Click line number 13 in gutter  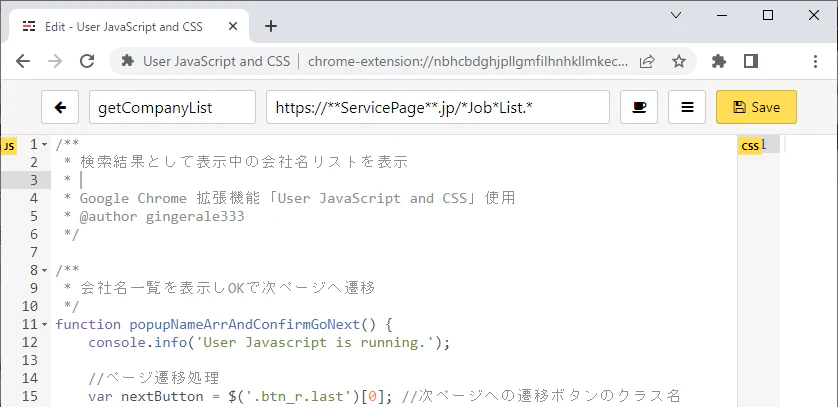pyautogui.click(x=30, y=361)
